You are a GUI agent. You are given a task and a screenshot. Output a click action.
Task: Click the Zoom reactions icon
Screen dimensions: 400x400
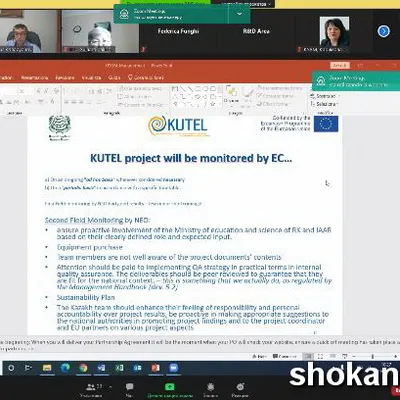240,390
